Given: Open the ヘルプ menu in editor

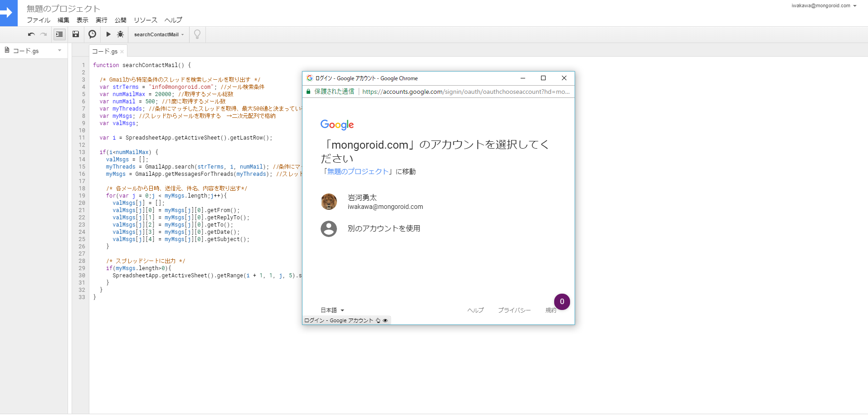Looking at the screenshot, I should pyautogui.click(x=173, y=20).
